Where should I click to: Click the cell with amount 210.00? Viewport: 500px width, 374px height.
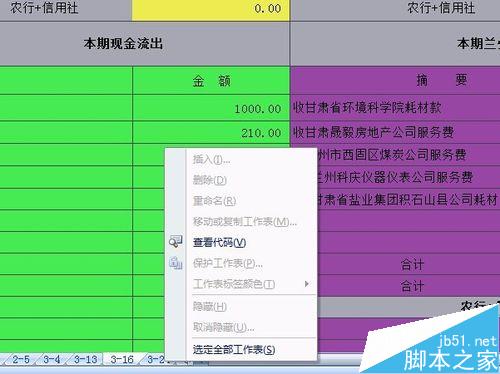click(211, 133)
